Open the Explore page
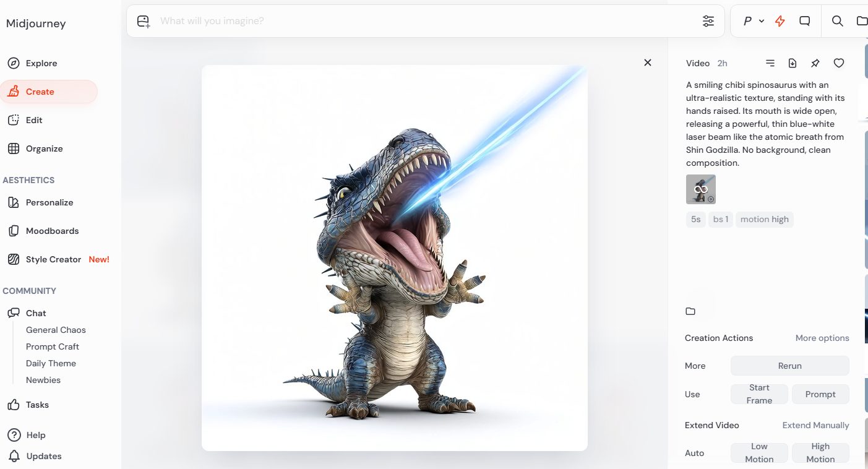Screen dimensions: 868x469 pos(41,63)
